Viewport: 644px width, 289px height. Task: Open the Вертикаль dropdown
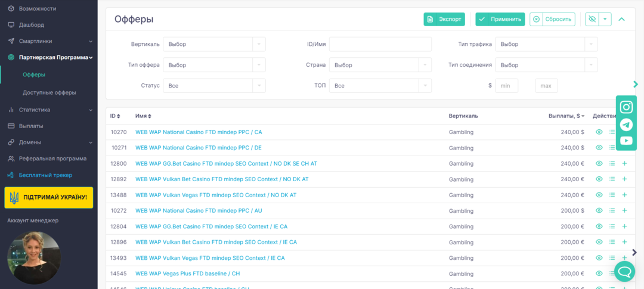214,44
